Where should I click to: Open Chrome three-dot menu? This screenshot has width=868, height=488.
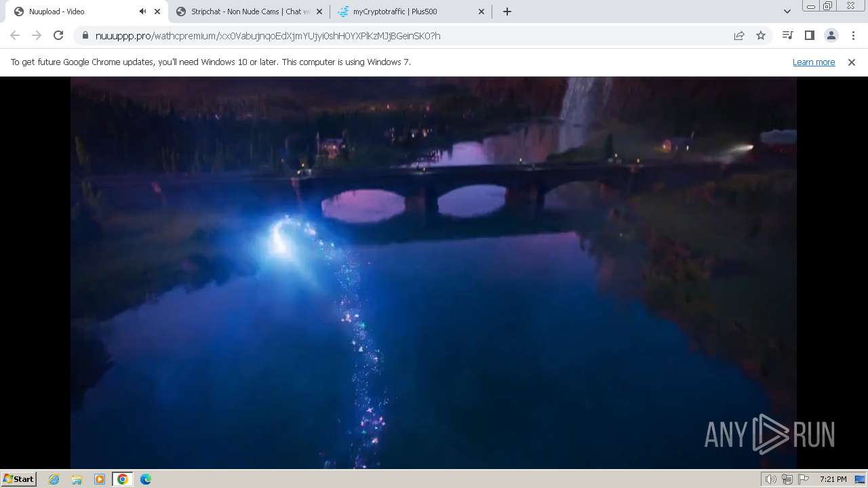tap(852, 35)
